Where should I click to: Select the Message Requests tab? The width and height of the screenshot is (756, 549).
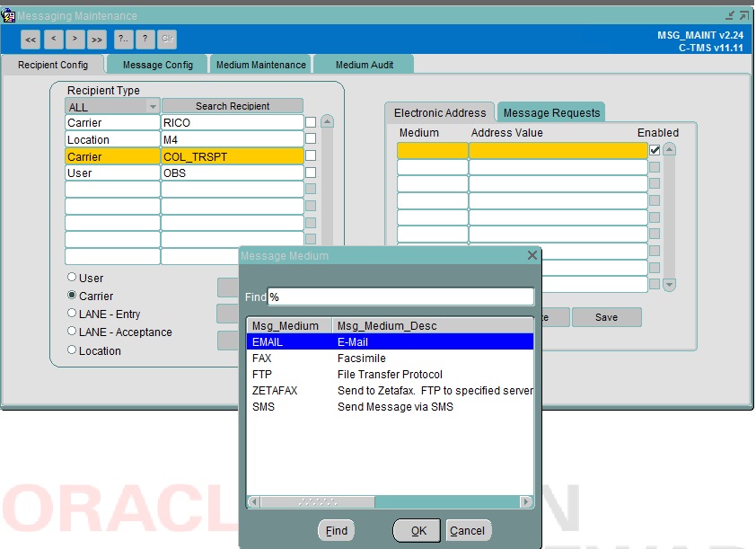[x=551, y=113]
